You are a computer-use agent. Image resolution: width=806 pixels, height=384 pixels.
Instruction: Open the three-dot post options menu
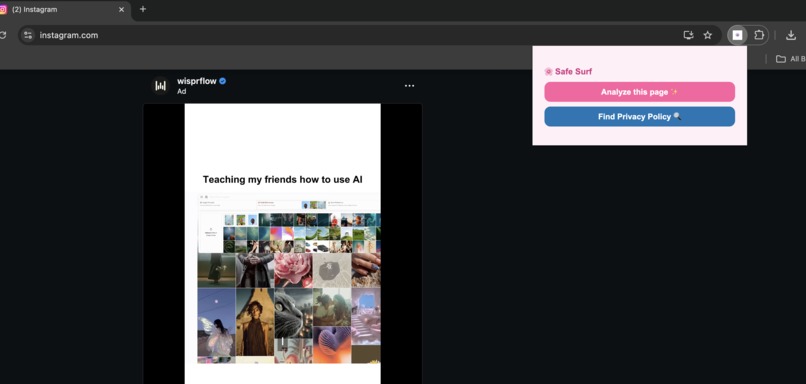pyautogui.click(x=409, y=86)
